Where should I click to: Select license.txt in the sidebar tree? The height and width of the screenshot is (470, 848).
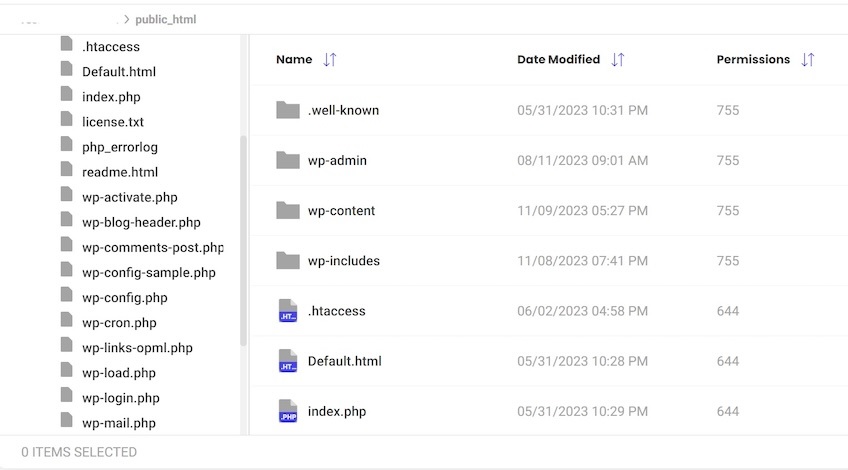113,122
